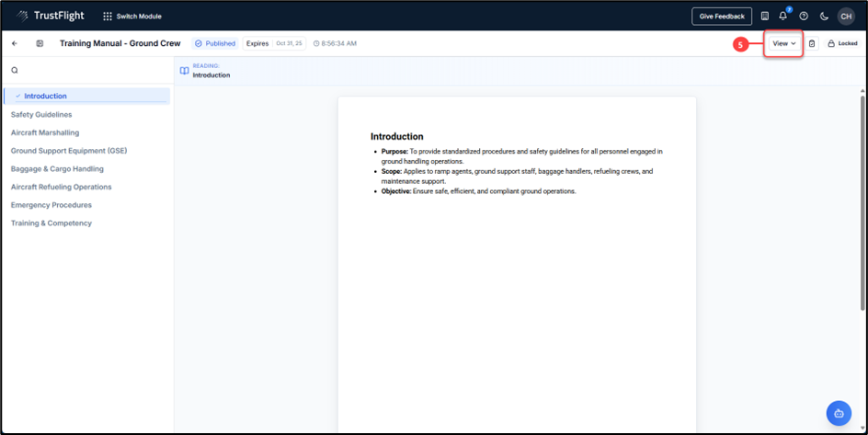Click the Locked status indicator
Screen dimensions: 868x435
pyautogui.click(x=842, y=43)
